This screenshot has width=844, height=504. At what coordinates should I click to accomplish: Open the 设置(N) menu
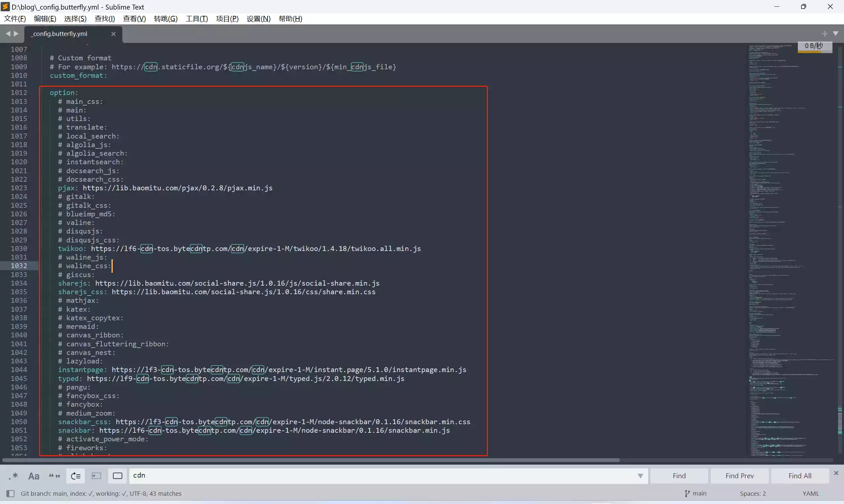(x=258, y=19)
